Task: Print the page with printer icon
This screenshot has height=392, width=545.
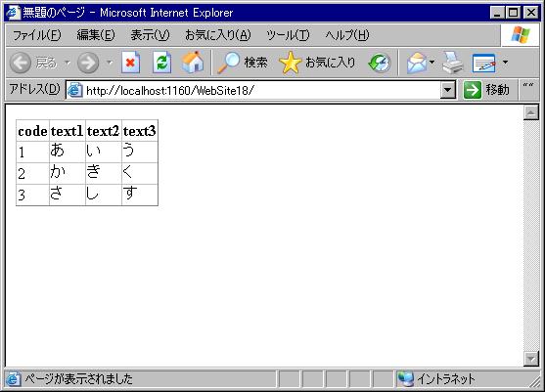Action: tap(453, 63)
